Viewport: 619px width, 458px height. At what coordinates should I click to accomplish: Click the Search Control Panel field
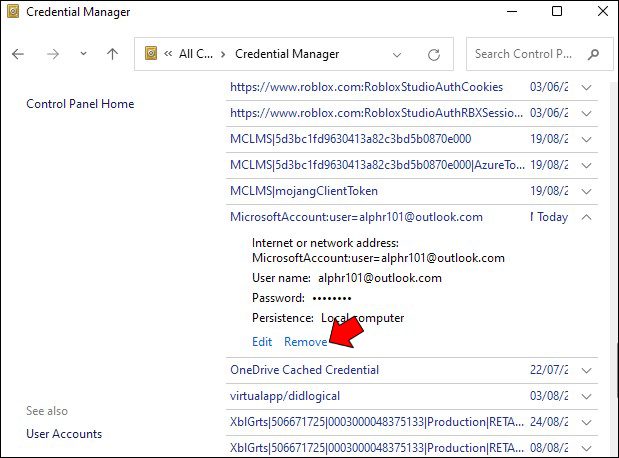[x=539, y=54]
